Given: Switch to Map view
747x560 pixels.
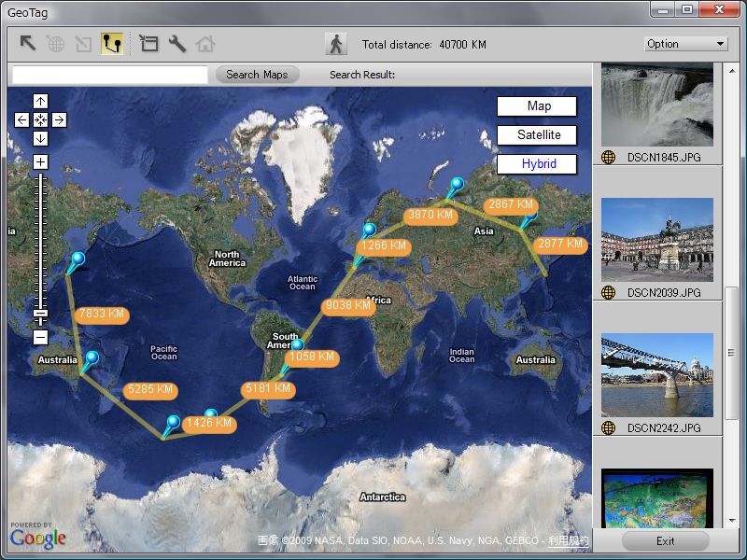Looking at the screenshot, I should coord(537,106).
